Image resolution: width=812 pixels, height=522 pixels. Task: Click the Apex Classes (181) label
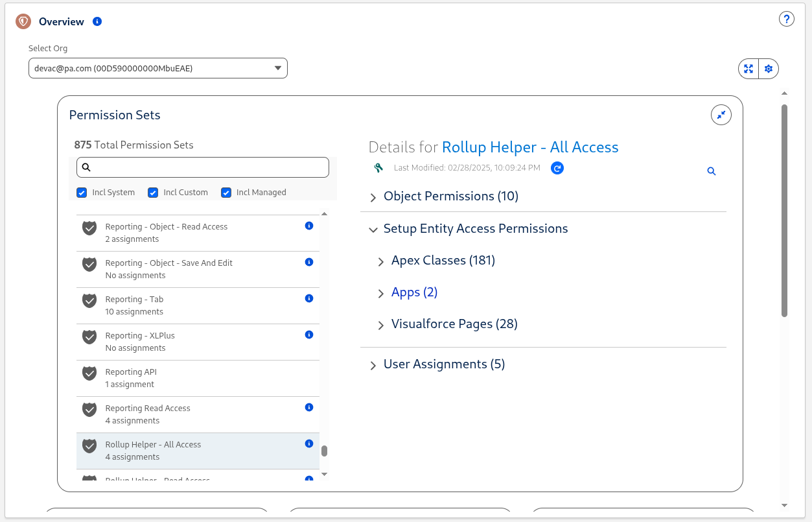pyautogui.click(x=443, y=260)
